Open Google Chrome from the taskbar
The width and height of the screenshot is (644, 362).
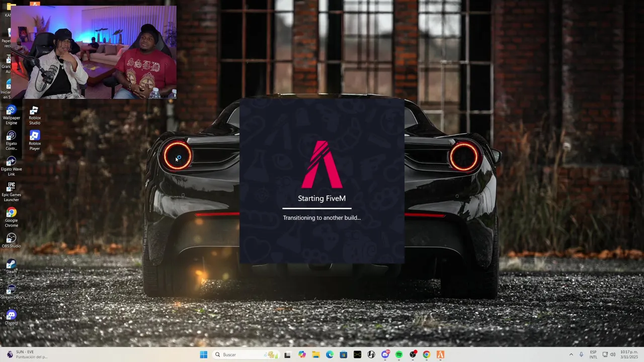pyautogui.click(x=427, y=354)
